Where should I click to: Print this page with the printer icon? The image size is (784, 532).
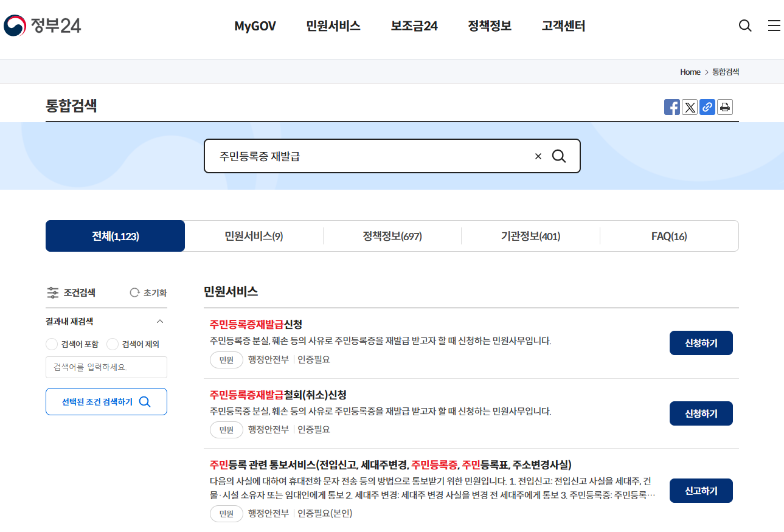tap(725, 108)
